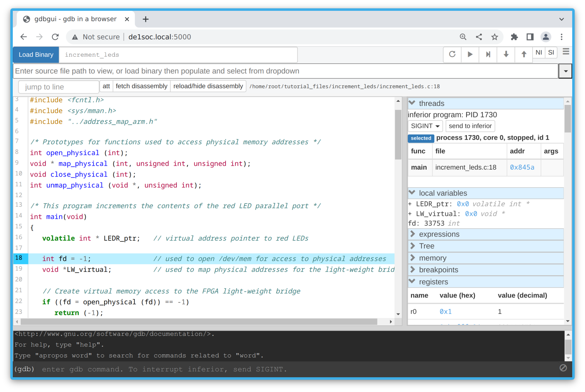Click the browser back arrow
Viewport: 585px width, 392px height.
click(24, 37)
